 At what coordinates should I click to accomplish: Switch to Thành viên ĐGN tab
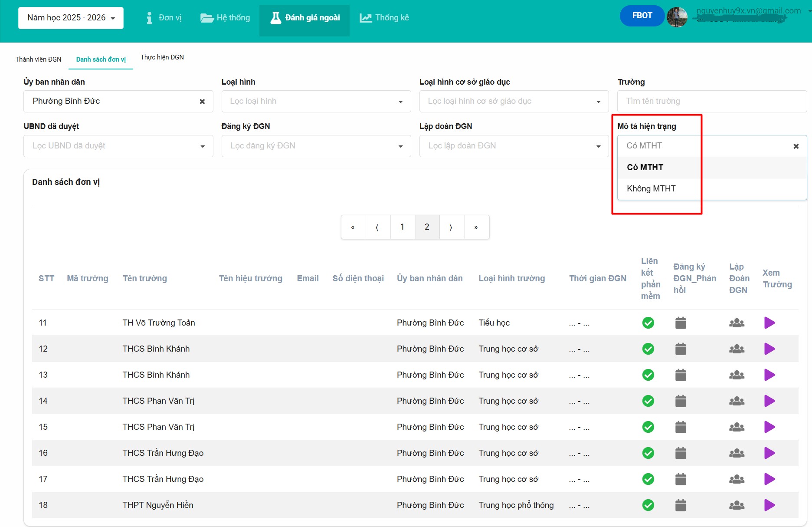(38, 59)
